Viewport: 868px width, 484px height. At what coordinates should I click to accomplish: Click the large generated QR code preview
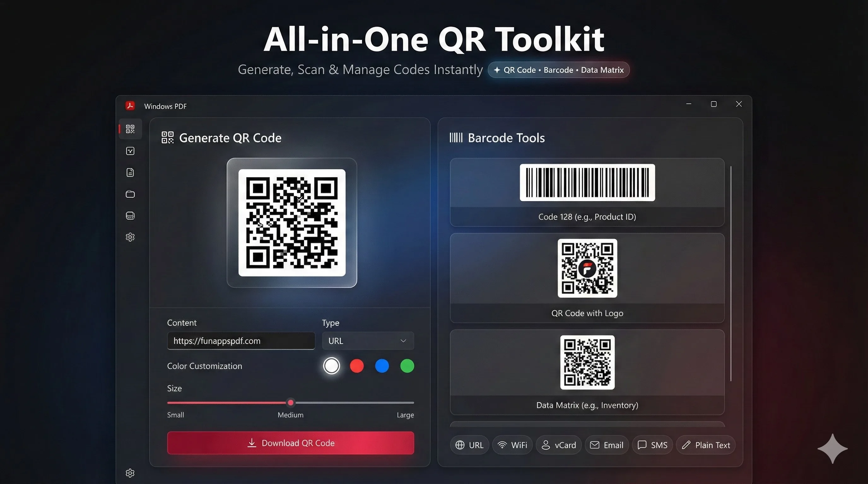click(x=292, y=223)
